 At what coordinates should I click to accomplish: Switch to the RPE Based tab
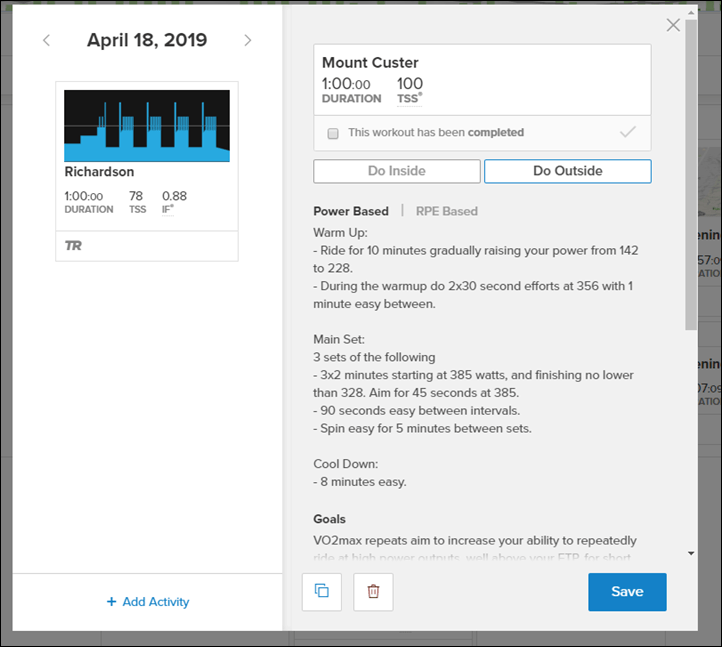(x=447, y=211)
